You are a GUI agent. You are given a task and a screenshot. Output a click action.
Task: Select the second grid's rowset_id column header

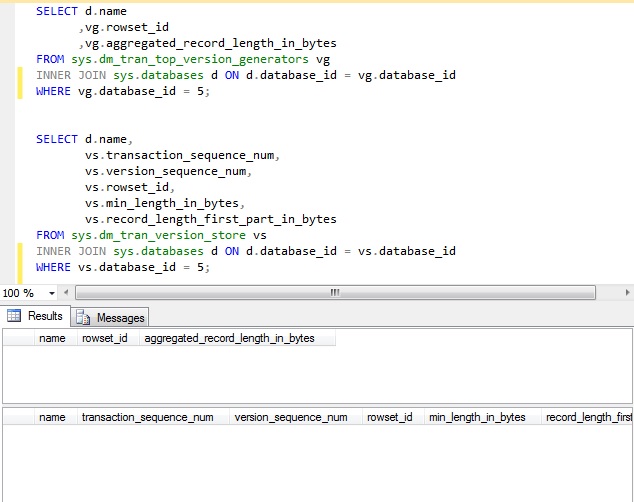(390, 417)
